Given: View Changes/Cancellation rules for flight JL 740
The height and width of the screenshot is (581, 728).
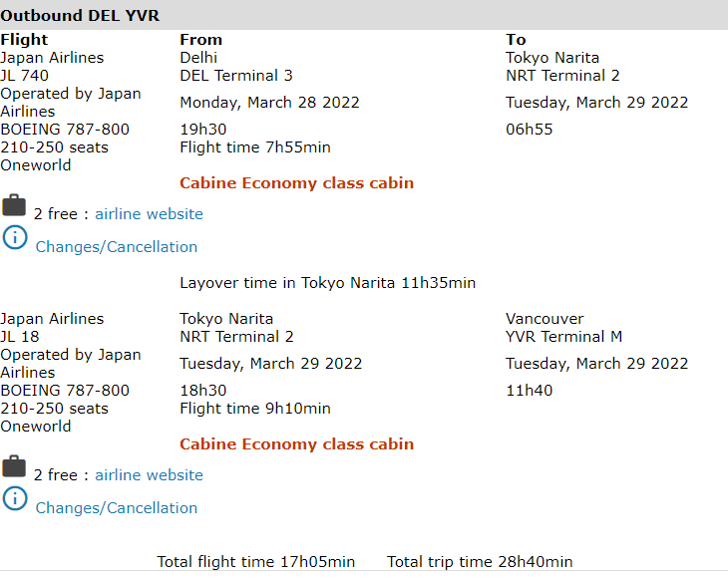Looking at the screenshot, I should click(117, 247).
